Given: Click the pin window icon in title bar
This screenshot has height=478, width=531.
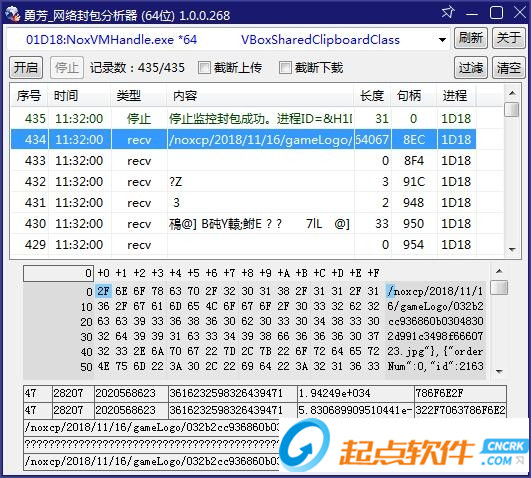Looking at the screenshot, I should [447, 13].
